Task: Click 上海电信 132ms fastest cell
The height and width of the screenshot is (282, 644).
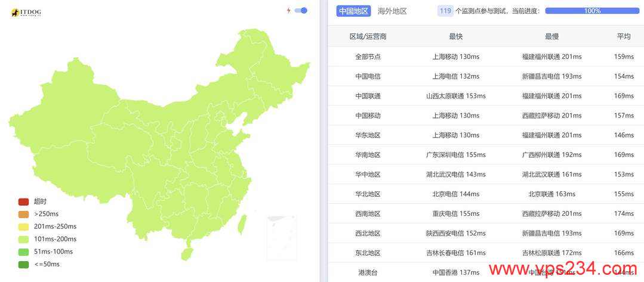Action: 456,76
